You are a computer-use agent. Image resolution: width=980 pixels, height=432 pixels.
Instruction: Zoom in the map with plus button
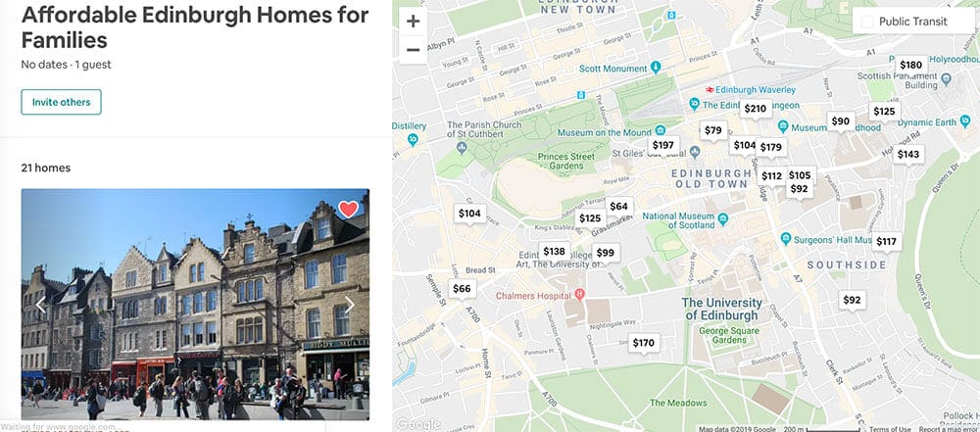pyautogui.click(x=413, y=22)
